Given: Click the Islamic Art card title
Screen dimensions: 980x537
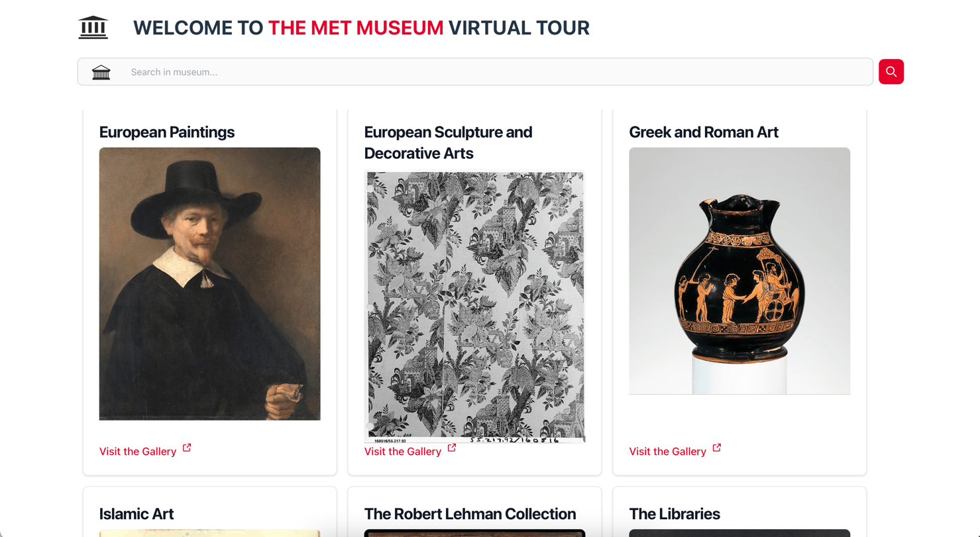Looking at the screenshot, I should point(136,514).
